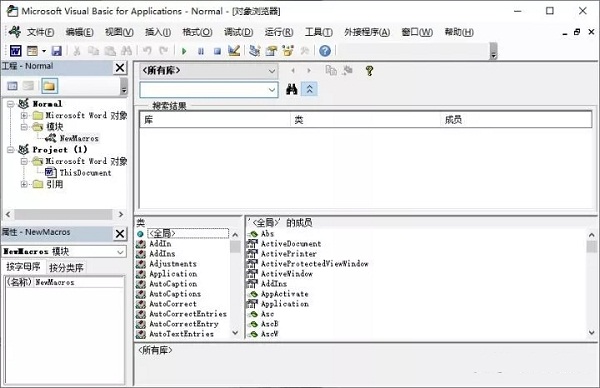
Task: Click the Save Normal floppy disk icon
Action: click(x=57, y=51)
